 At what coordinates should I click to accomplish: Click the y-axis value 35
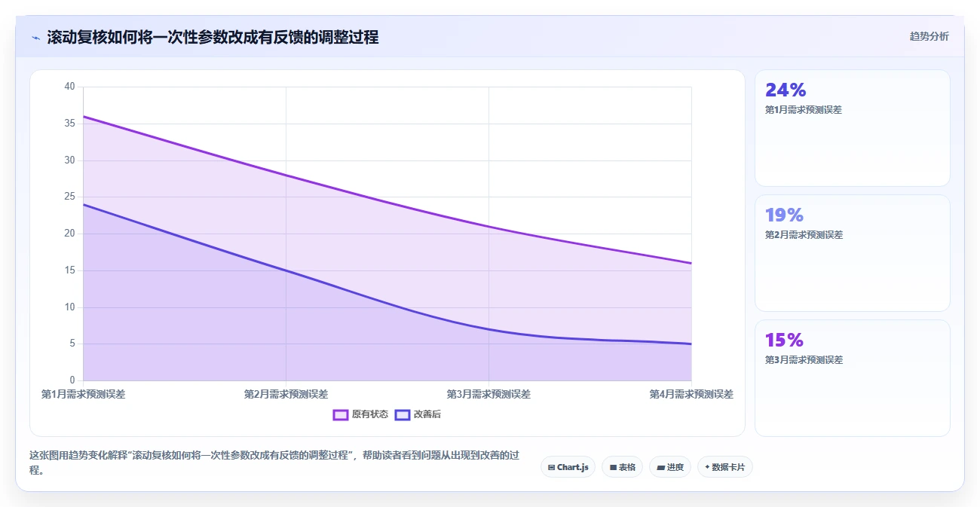(70, 124)
